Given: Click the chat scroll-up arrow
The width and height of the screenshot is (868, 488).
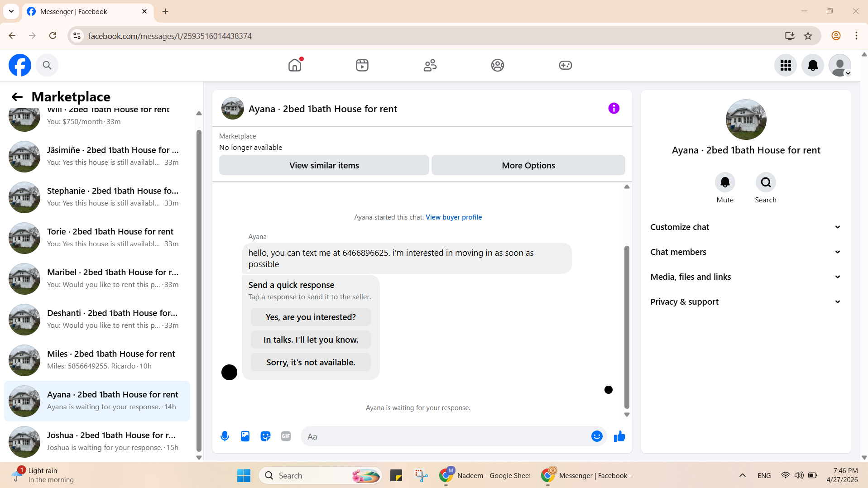Looking at the screenshot, I should 627,187.
